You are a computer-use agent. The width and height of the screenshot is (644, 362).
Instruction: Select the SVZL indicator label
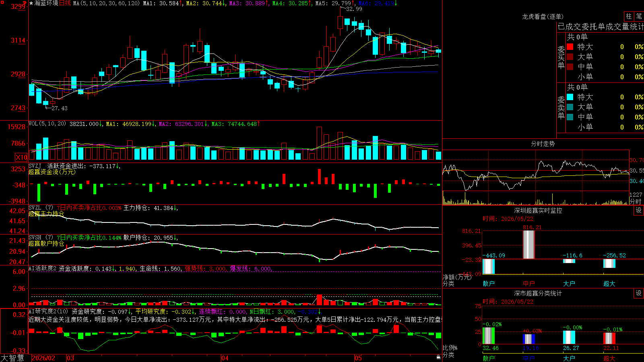pyautogui.click(x=35, y=208)
